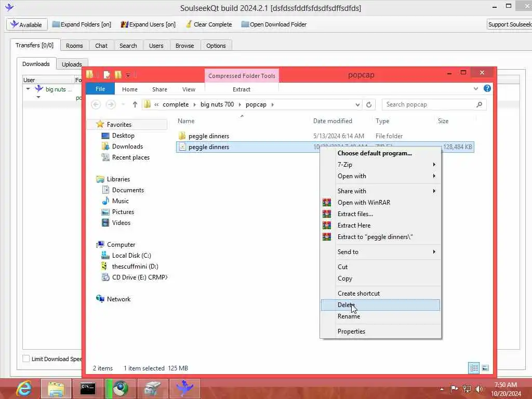The width and height of the screenshot is (532, 399).
Task: Switch to details view icon
Action: coord(474,368)
